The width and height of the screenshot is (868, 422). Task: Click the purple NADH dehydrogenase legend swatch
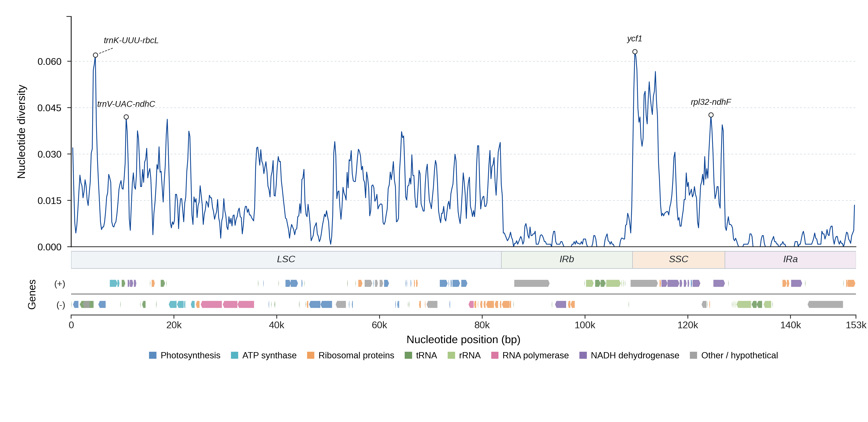tap(583, 355)
